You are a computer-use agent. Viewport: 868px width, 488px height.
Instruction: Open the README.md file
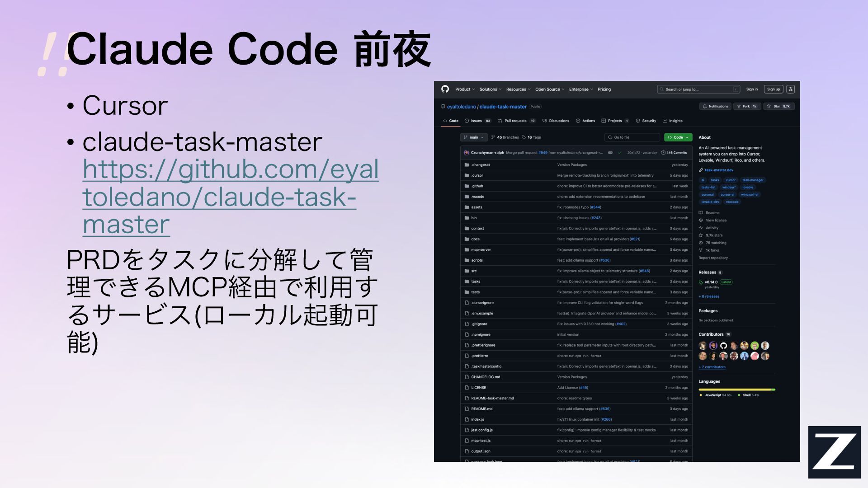(481, 409)
